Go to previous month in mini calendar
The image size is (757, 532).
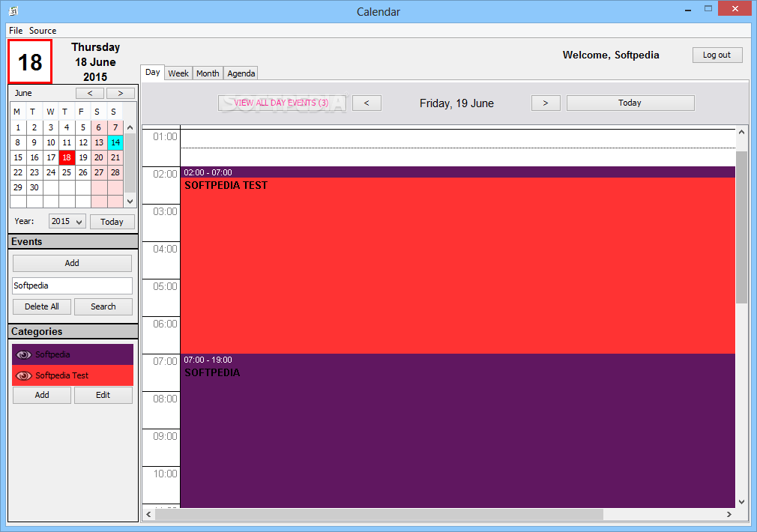(90, 93)
